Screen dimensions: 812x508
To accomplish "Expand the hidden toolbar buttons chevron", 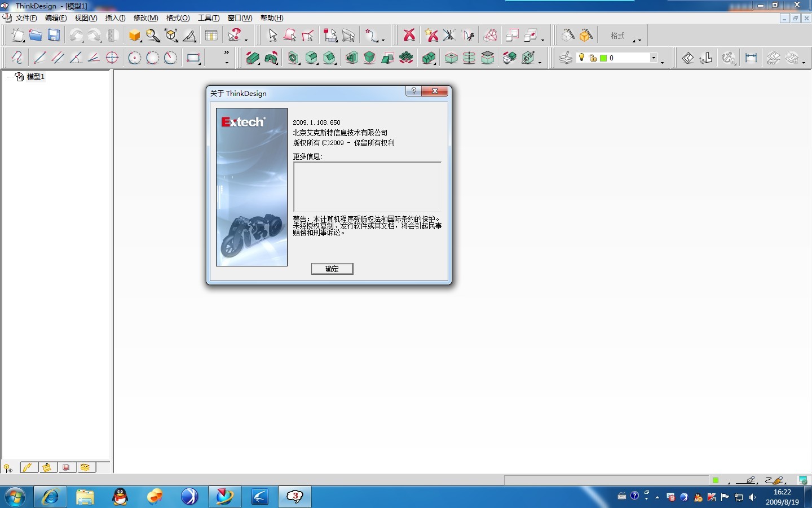I will (x=227, y=52).
